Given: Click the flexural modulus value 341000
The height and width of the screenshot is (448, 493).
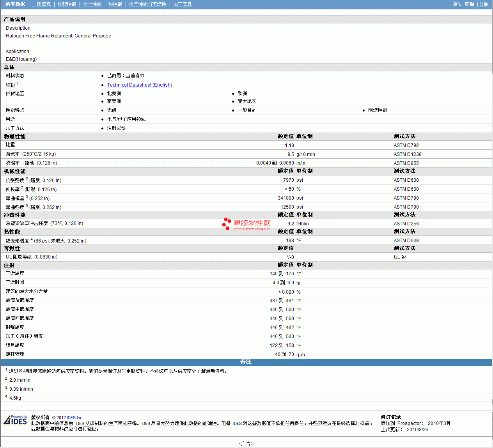Looking at the screenshot, I should point(286,198).
